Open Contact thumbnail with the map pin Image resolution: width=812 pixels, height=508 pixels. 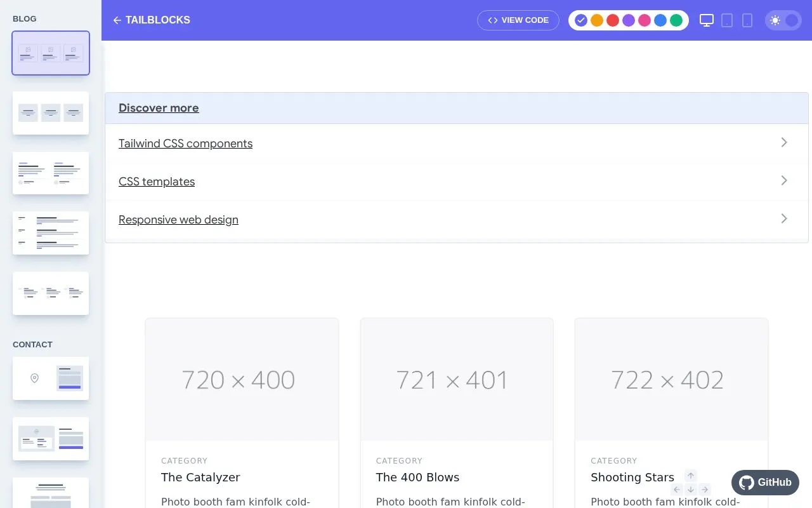point(51,378)
